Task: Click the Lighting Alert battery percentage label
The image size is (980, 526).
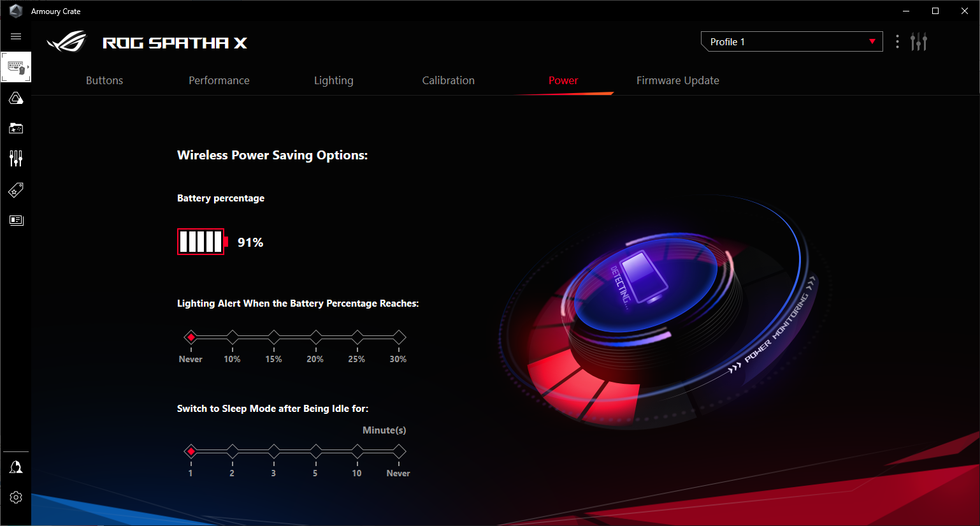Action: click(x=298, y=303)
